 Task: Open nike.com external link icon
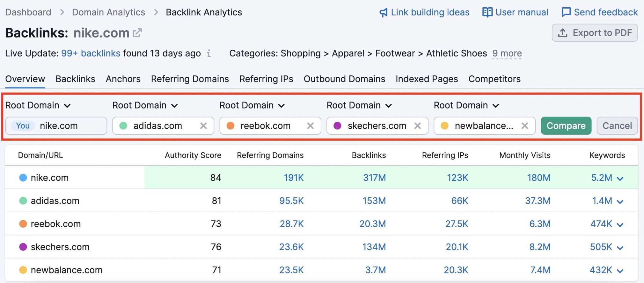click(137, 33)
